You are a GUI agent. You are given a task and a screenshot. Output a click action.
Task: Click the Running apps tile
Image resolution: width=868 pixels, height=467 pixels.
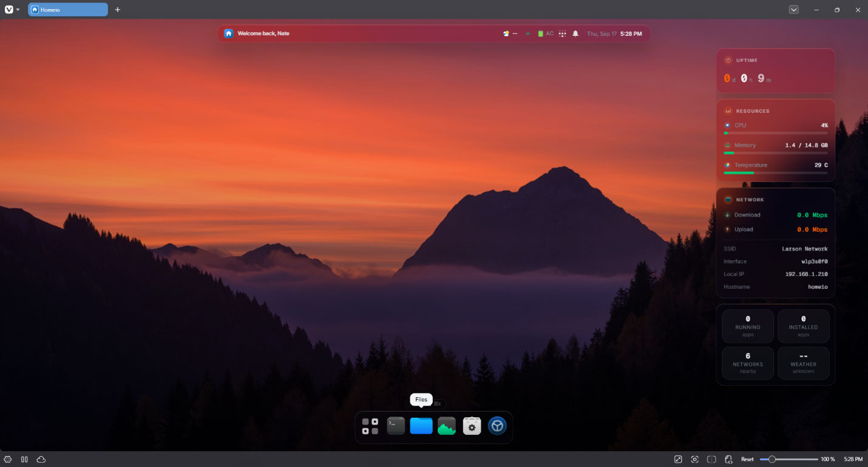[x=748, y=326]
